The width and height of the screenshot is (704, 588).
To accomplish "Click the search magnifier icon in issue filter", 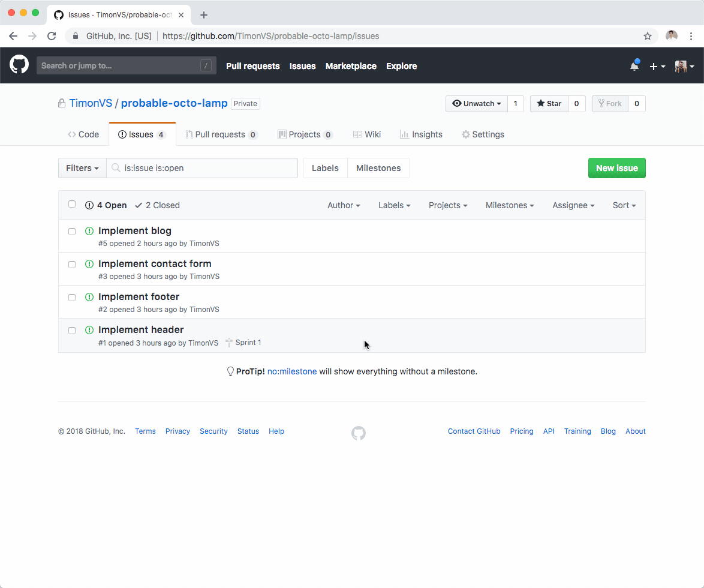I will pos(116,168).
